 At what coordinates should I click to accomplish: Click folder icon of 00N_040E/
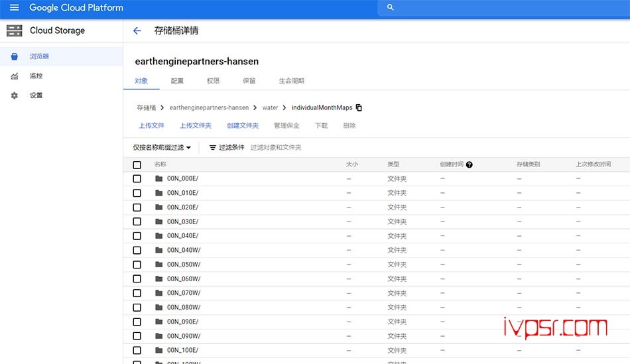click(x=158, y=236)
